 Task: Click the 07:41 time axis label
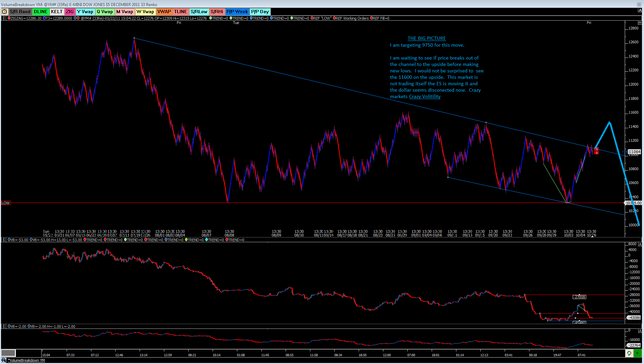[581, 355]
